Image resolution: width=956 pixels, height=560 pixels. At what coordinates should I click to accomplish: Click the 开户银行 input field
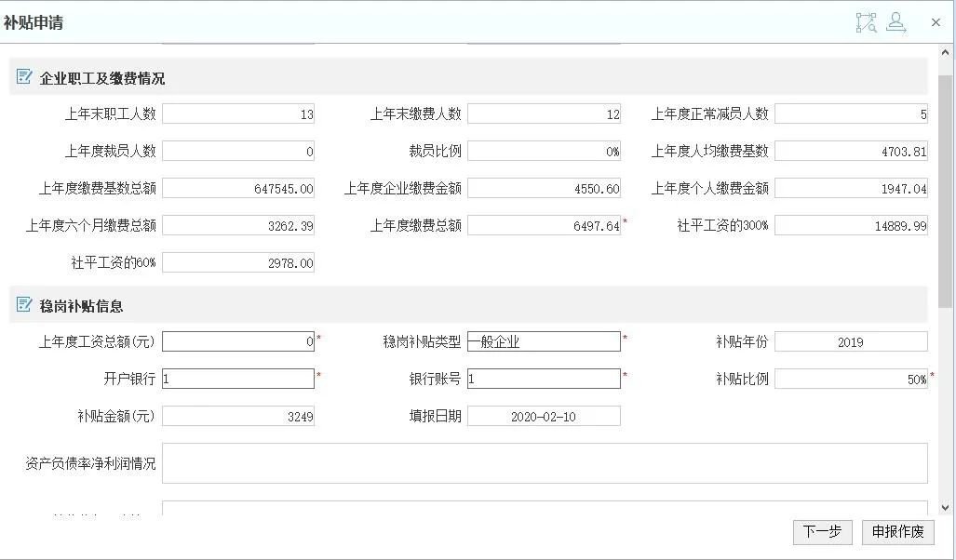click(238, 379)
